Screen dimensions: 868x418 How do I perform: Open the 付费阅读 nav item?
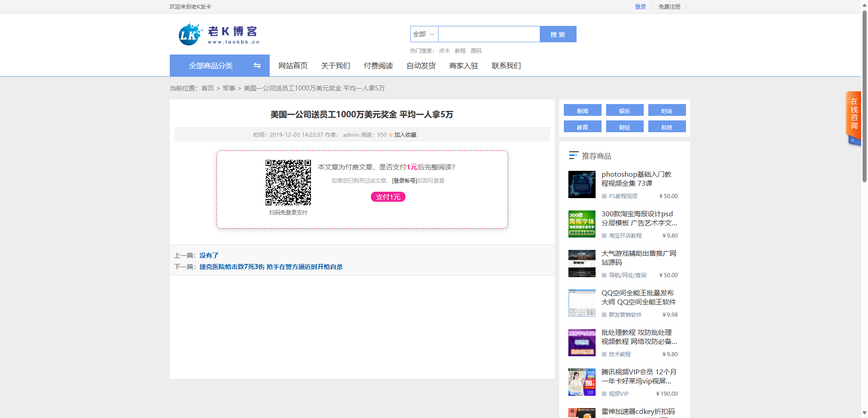[378, 65]
